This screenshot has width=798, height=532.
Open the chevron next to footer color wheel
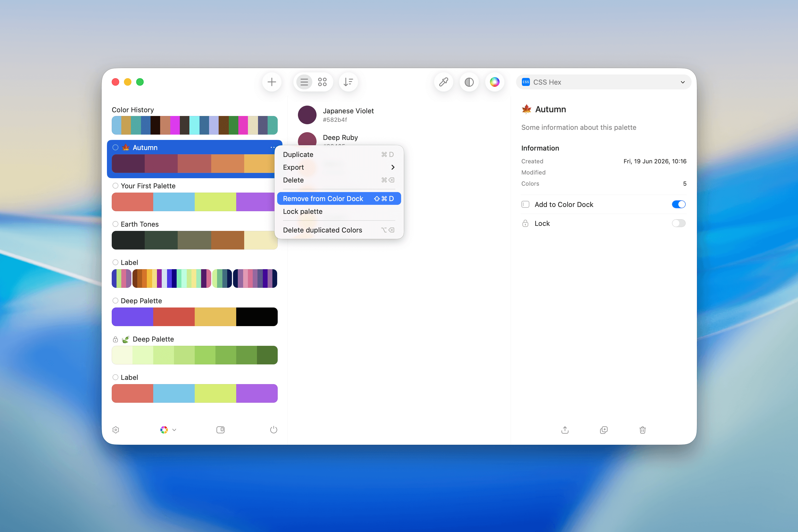[174, 430]
